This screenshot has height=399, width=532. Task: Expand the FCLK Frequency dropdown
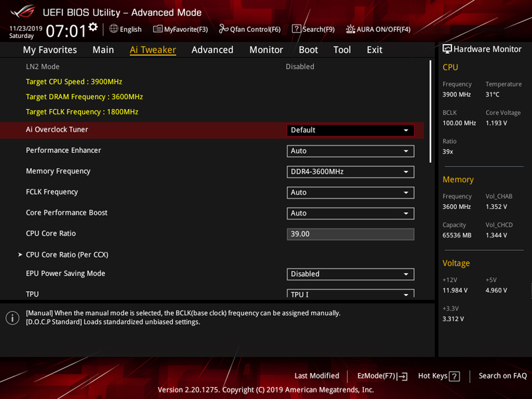click(x=350, y=192)
